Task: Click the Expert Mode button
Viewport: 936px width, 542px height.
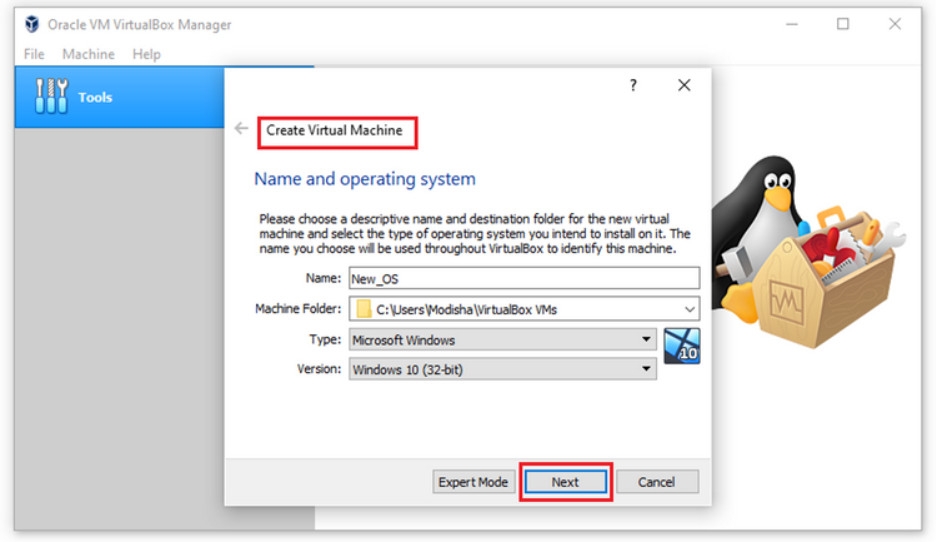Action: (x=473, y=482)
